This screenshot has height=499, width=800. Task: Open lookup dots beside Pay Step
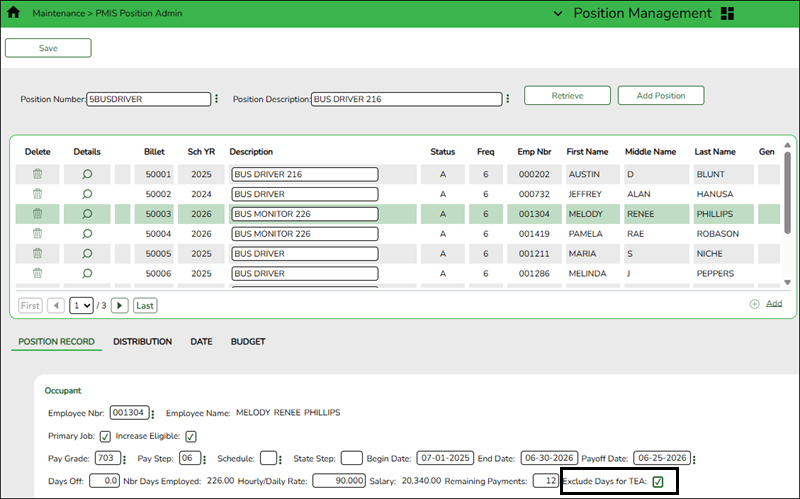click(x=205, y=459)
